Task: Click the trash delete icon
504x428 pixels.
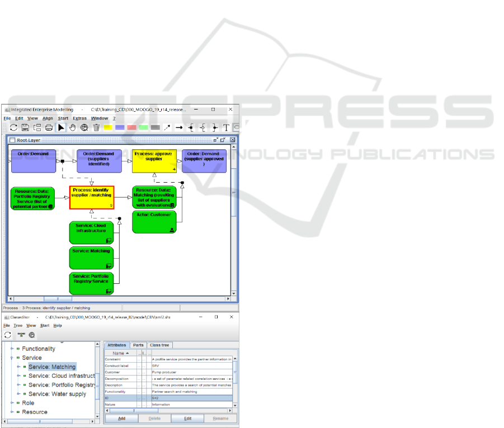Action: (x=96, y=127)
